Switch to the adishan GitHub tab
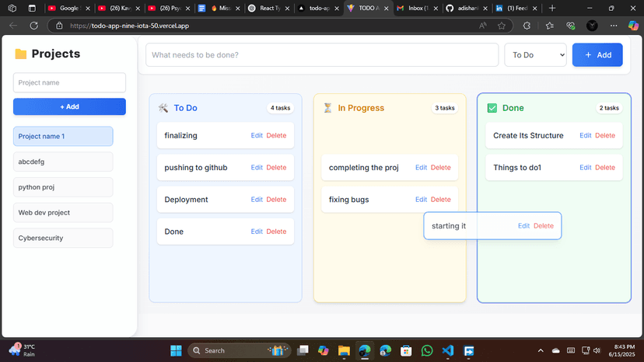Screen dimensions: 644x362 (467, 8)
